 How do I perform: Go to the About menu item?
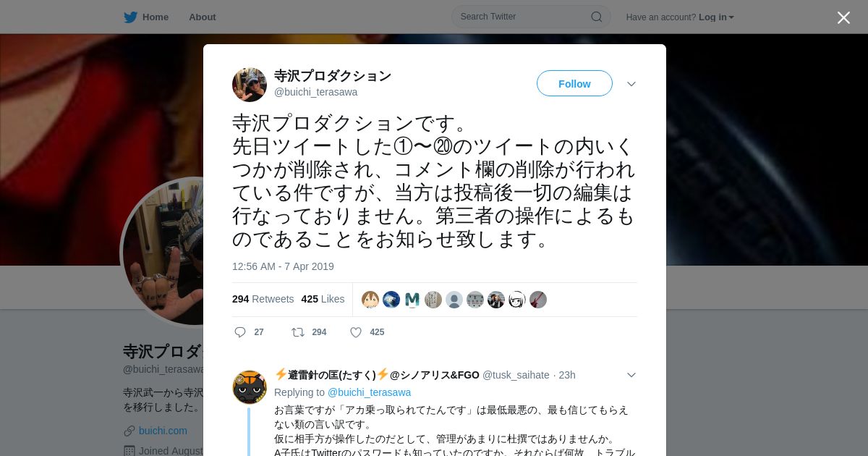pos(203,17)
